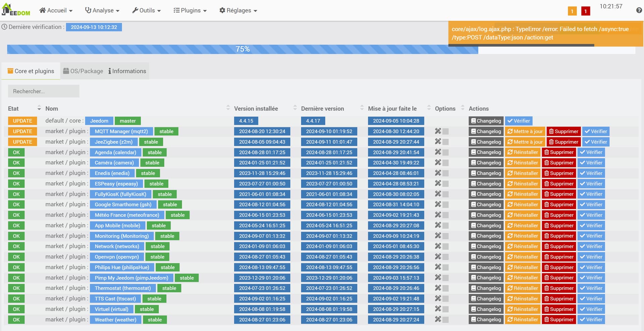Click the no-update pencil icon for Weather

coord(438,319)
